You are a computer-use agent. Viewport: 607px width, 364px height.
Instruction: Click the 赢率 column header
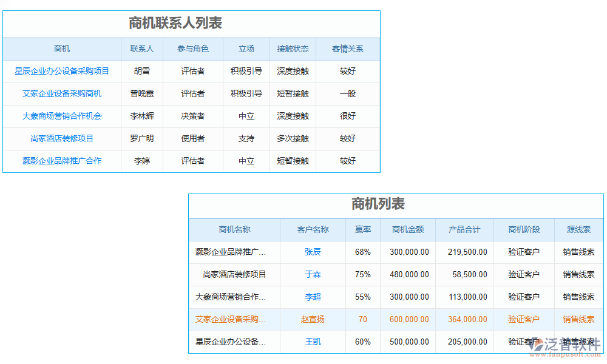click(x=362, y=229)
